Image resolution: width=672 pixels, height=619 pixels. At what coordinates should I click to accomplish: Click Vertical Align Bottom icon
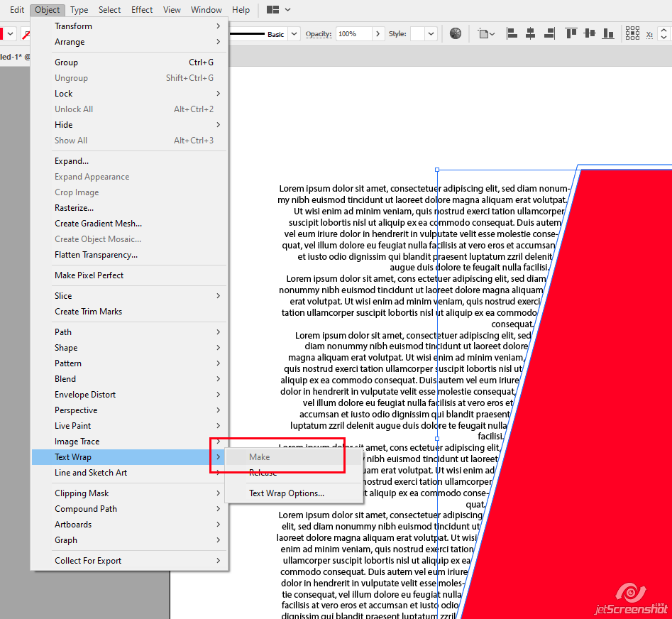(x=607, y=33)
